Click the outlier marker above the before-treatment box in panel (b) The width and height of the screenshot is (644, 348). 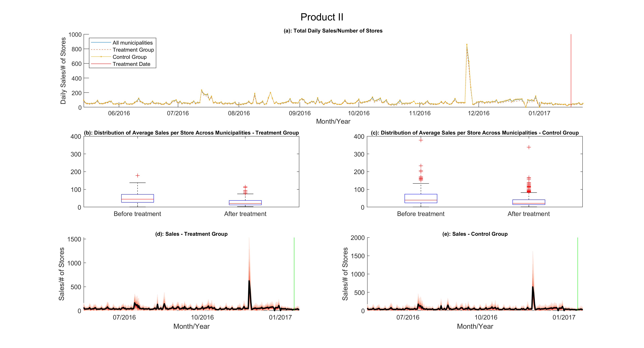click(138, 175)
